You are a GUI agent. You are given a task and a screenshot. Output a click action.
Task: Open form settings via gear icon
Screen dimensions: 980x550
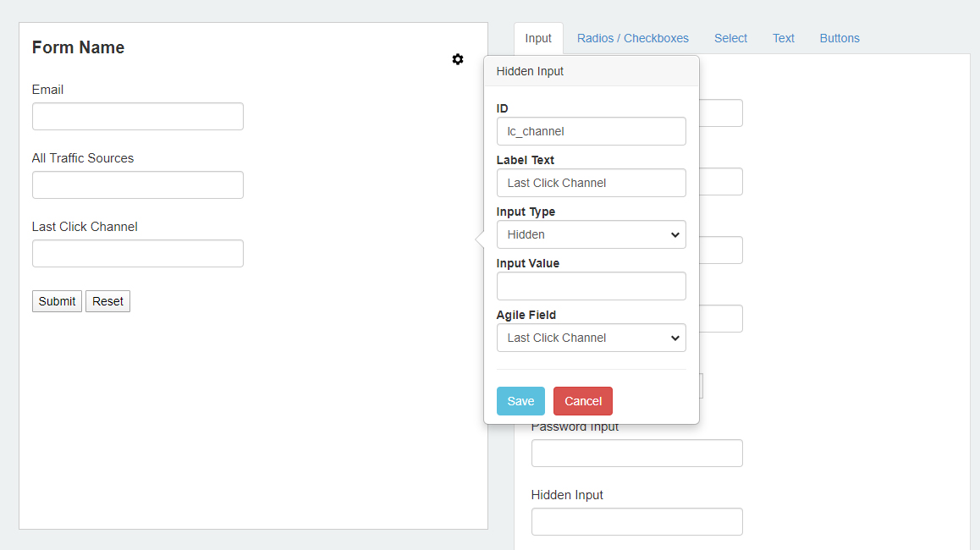click(458, 59)
